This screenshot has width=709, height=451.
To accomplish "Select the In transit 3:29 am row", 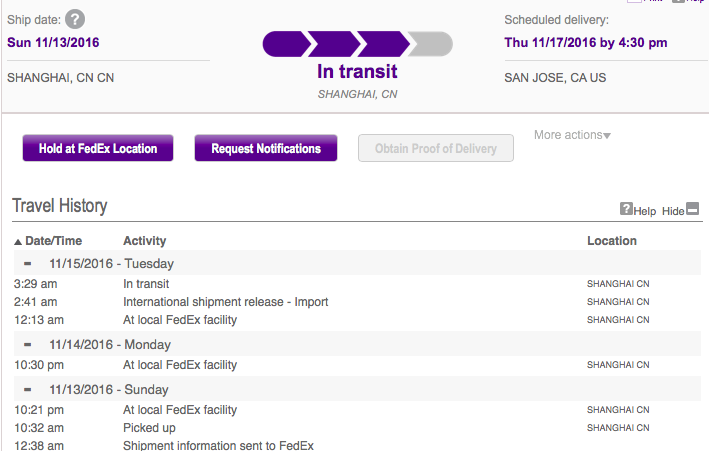I will point(357,284).
